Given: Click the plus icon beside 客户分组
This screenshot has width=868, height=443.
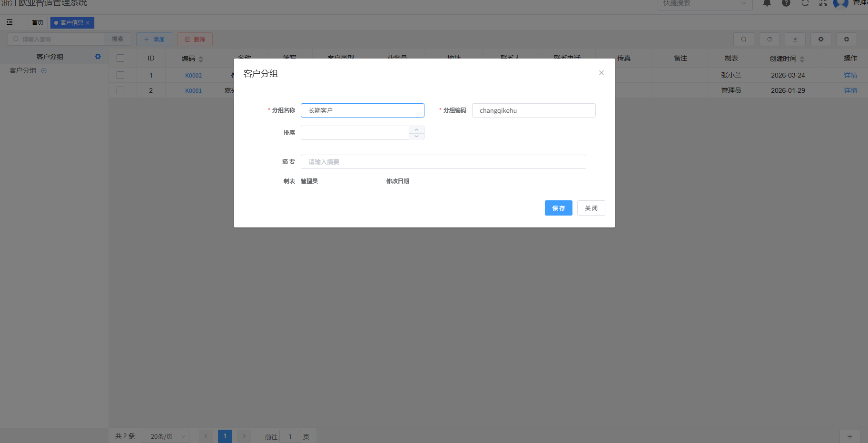Looking at the screenshot, I should [x=44, y=71].
